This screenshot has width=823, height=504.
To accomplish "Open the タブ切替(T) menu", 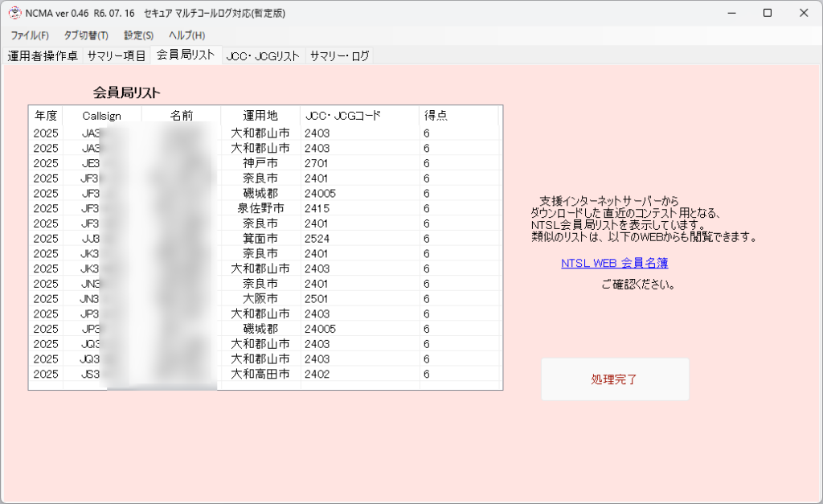I will (86, 35).
